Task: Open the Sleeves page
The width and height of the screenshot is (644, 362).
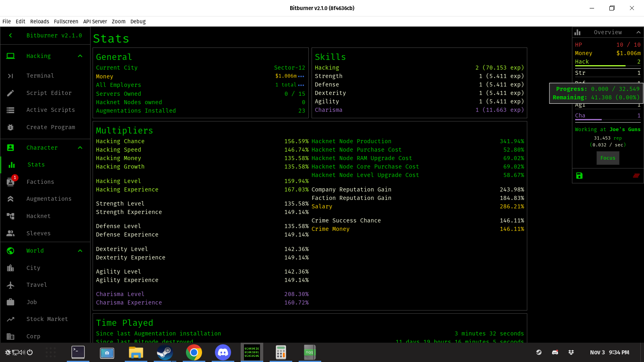Action: point(38,233)
